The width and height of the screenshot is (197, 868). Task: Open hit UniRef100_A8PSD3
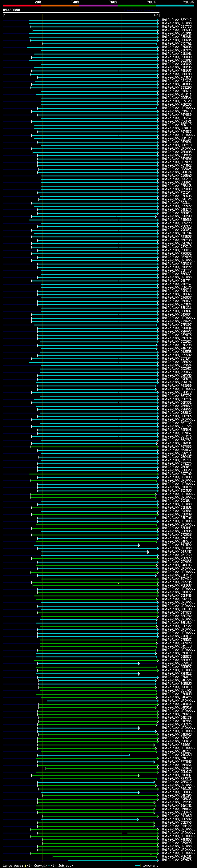pos(177,30)
